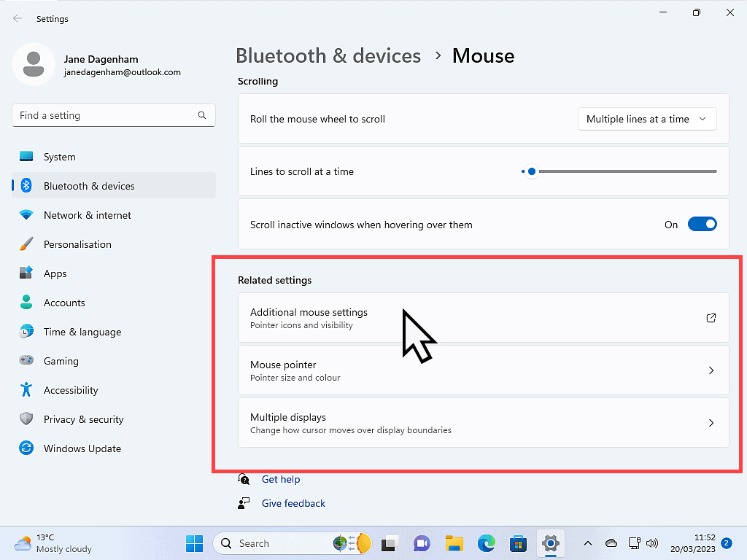The height and width of the screenshot is (560, 747).
Task: Open the Multiple lines at a time dropdown
Action: (x=646, y=119)
